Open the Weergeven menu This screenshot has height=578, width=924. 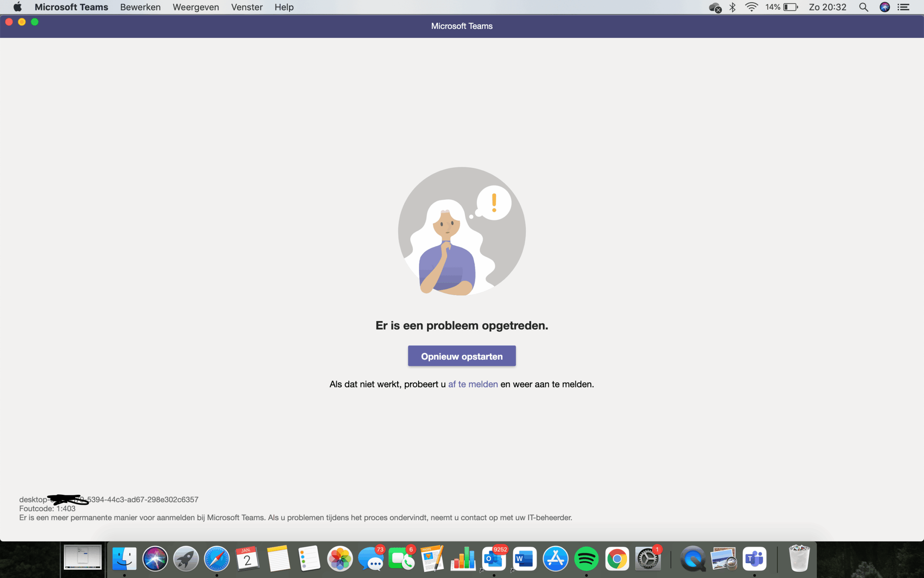pyautogui.click(x=196, y=7)
